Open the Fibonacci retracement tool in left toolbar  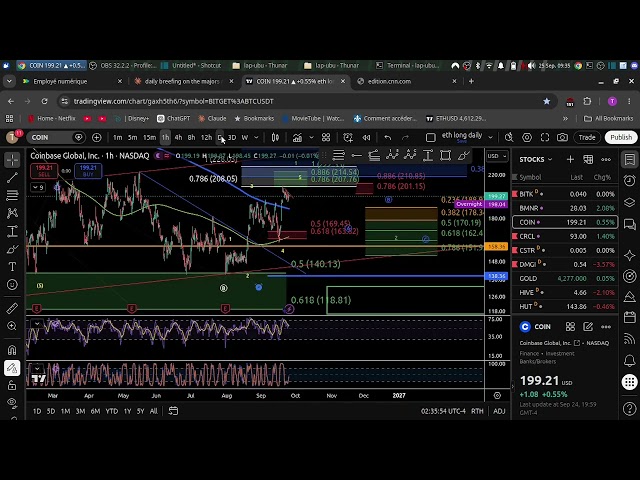coord(12,196)
